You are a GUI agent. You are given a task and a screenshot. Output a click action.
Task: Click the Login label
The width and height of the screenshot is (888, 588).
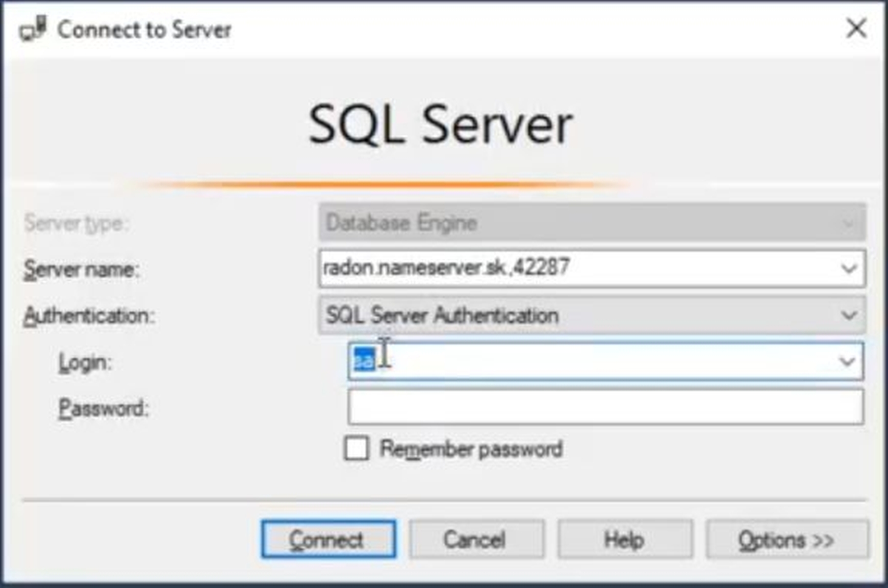pos(85,363)
